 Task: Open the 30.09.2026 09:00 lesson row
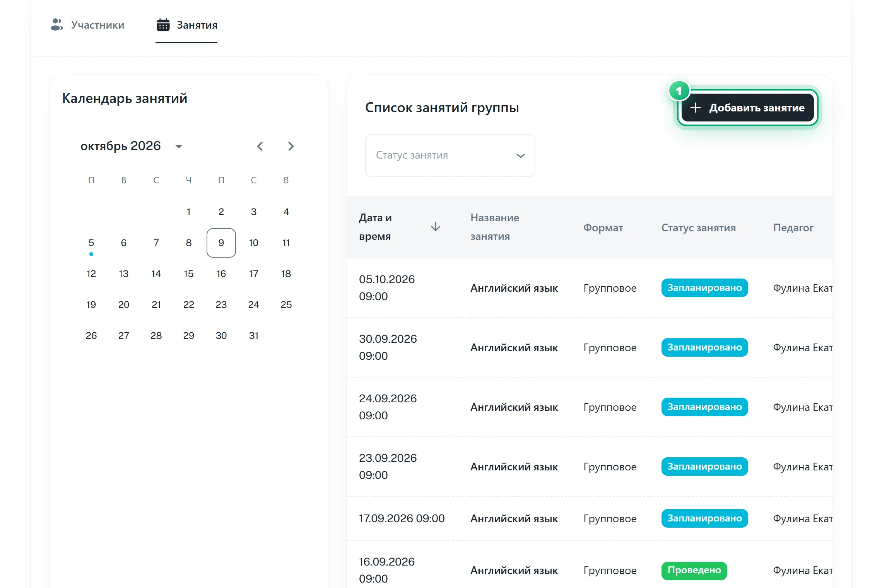[590, 347]
